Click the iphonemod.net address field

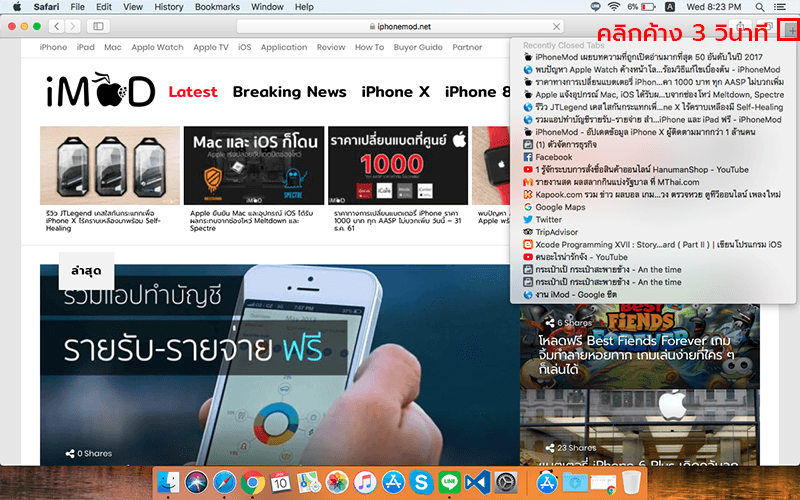click(399, 27)
